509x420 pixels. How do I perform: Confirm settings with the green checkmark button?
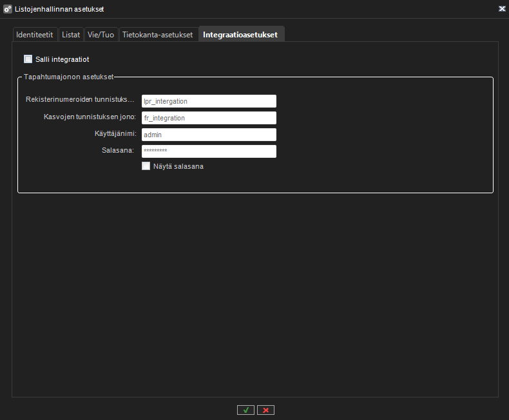[245, 410]
